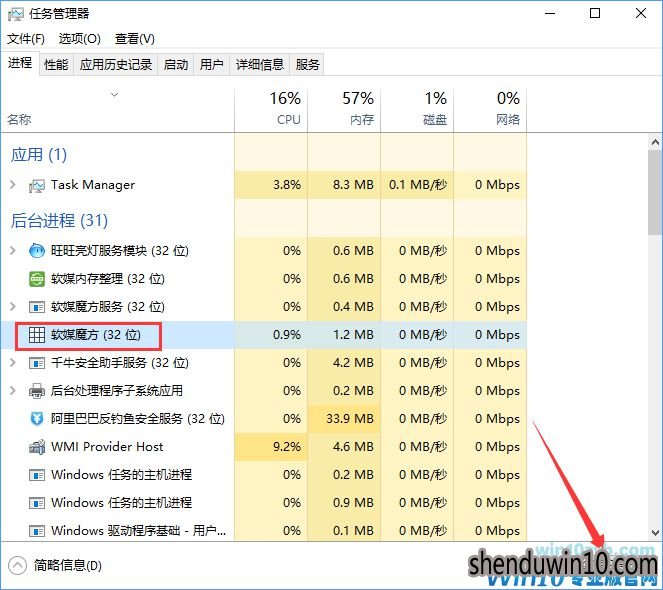Click the 4.2 MB memory value for 千牛安全助手服务
The image size is (663, 590).
coord(353,363)
